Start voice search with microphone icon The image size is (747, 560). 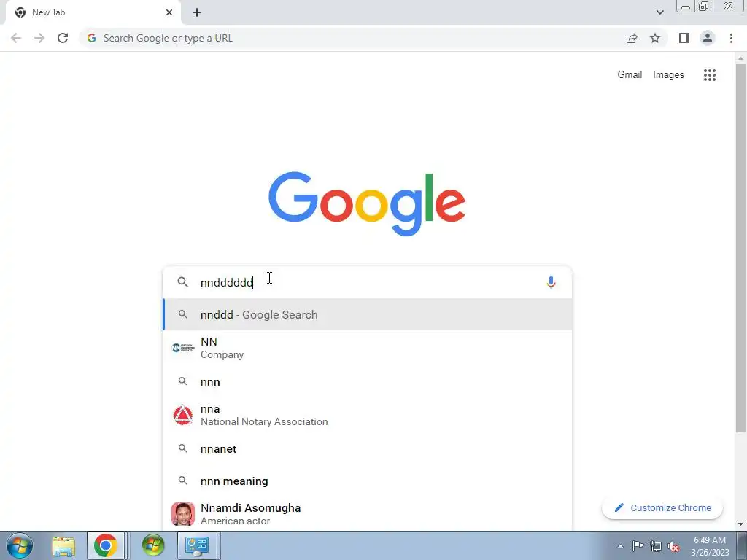pos(551,282)
